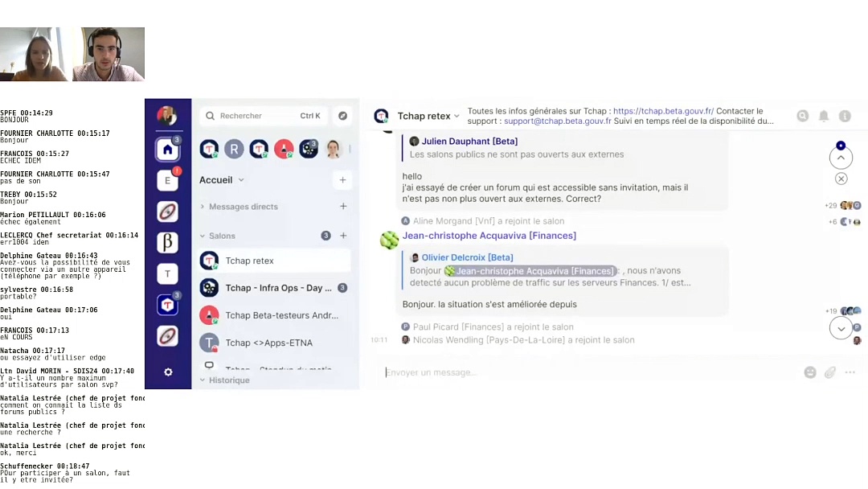Click the video participants thumbnail
This screenshot has height=489, width=868.
pyautogui.click(x=72, y=54)
